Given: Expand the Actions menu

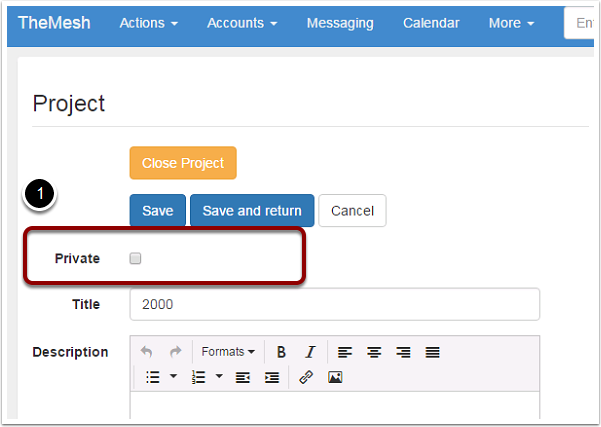Looking at the screenshot, I should 149,23.
